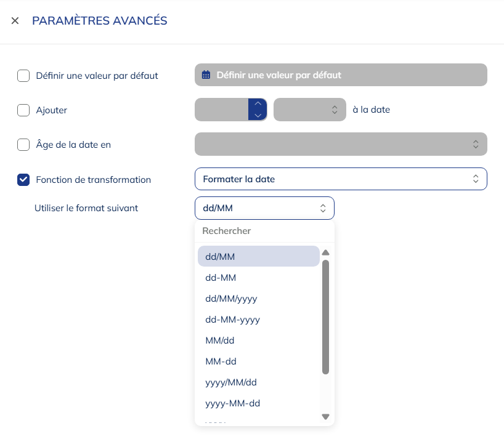Collapse the dd/MM format dropdown

(264, 208)
